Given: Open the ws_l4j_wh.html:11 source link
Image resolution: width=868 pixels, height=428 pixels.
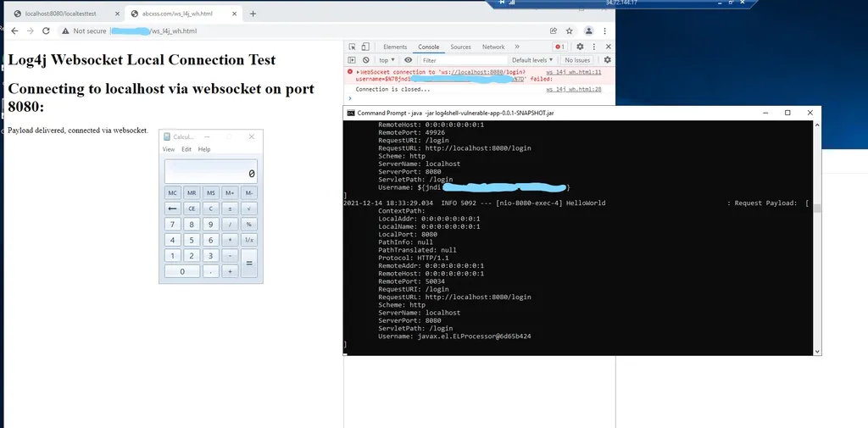Looking at the screenshot, I should pos(574,73).
